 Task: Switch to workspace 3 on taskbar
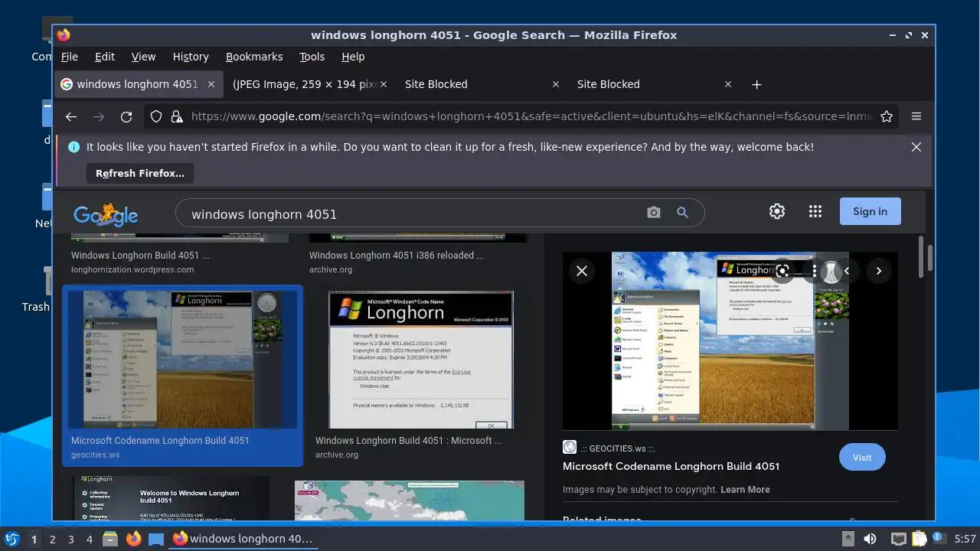[x=70, y=540]
